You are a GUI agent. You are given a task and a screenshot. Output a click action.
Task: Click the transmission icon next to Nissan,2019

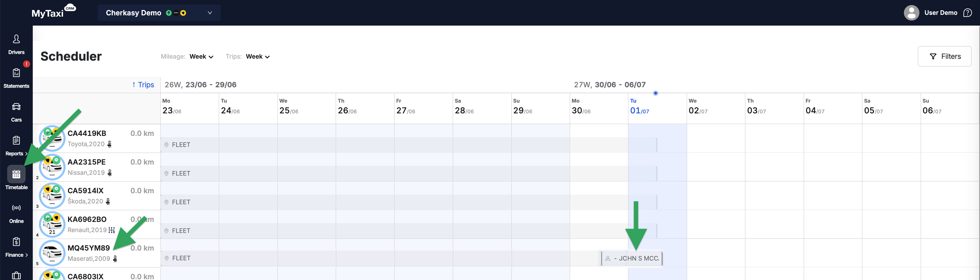(110, 173)
